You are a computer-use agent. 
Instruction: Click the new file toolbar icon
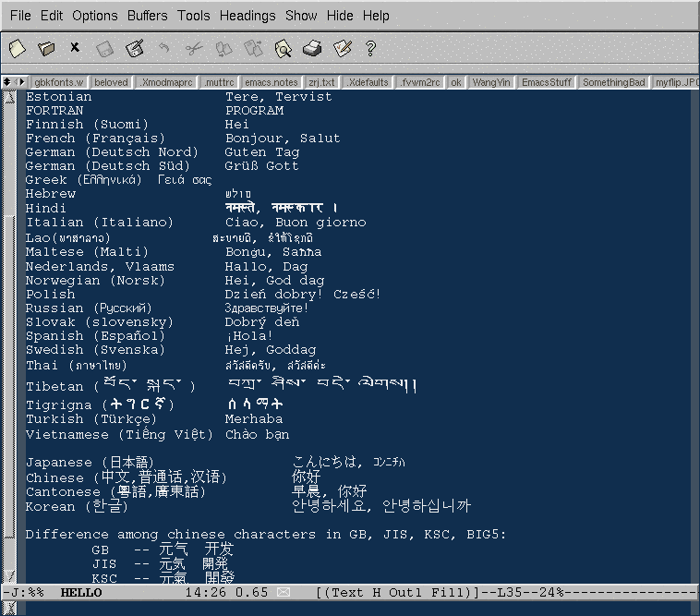(17, 47)
